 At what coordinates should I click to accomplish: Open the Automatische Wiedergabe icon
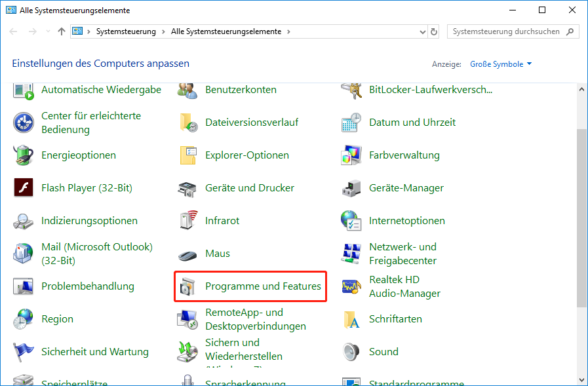point(23,91)
